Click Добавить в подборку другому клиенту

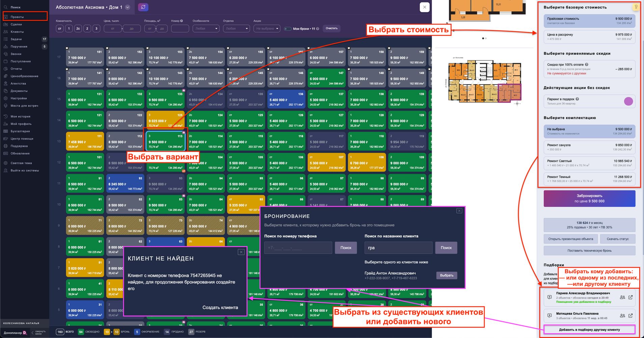click(x=589, y=330)
